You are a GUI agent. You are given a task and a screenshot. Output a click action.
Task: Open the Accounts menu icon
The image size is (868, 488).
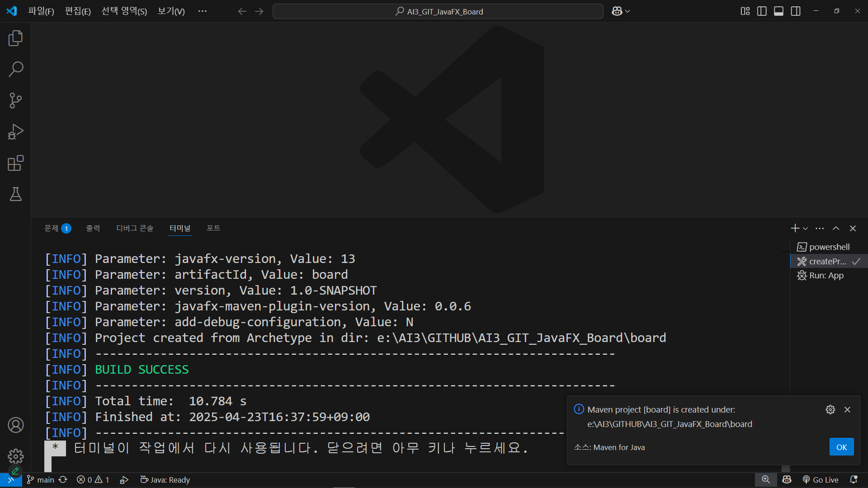15,425
